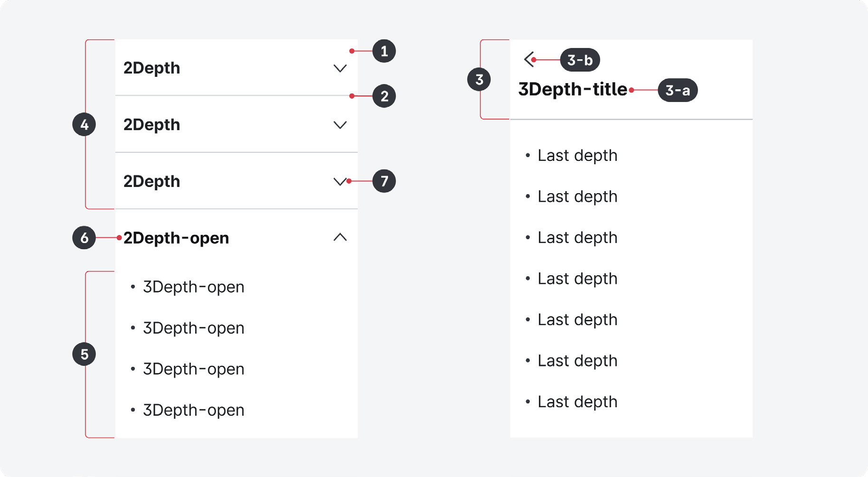Click annotation badge number 1
The image size is (868, 477).
384,51
